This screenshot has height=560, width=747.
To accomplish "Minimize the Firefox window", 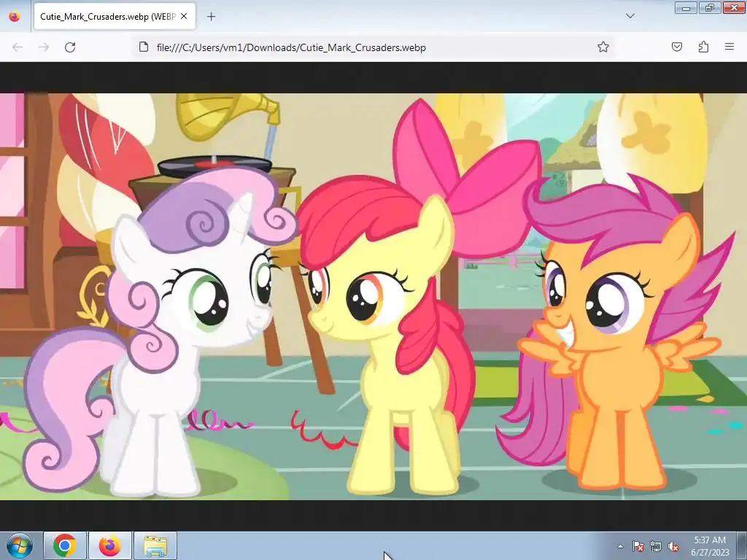I will (686, 8).
